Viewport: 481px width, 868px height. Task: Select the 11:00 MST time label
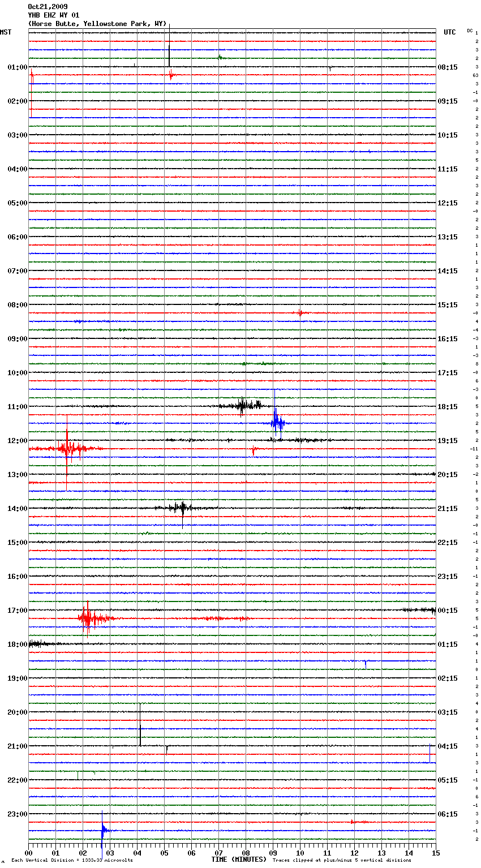click(18, 407)
